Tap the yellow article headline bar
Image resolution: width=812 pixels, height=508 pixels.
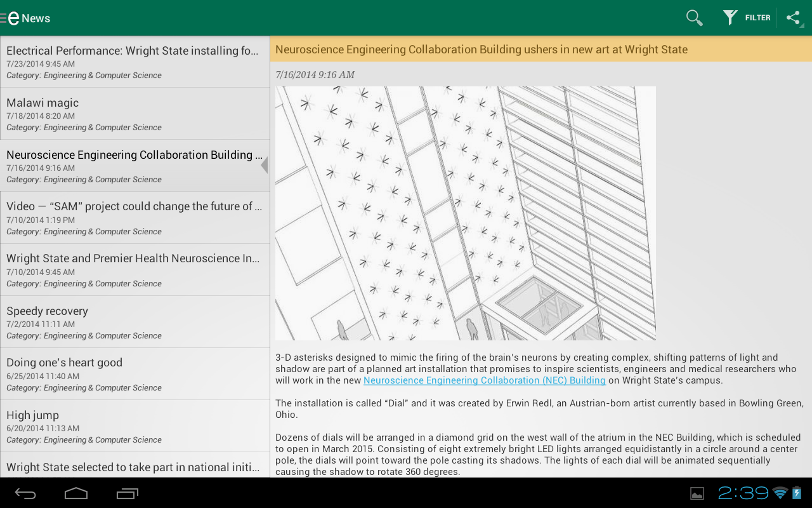(x=541, y=49)
